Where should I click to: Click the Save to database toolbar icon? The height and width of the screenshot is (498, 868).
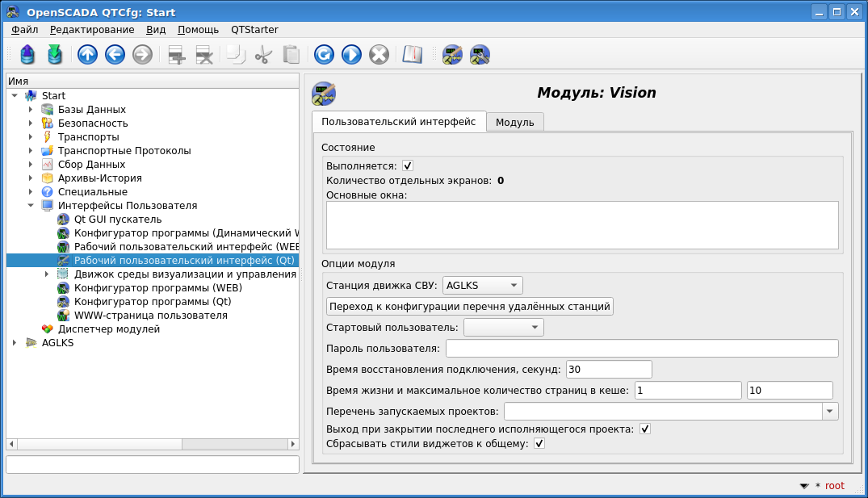pyautogui.click(x=55, y=55)
